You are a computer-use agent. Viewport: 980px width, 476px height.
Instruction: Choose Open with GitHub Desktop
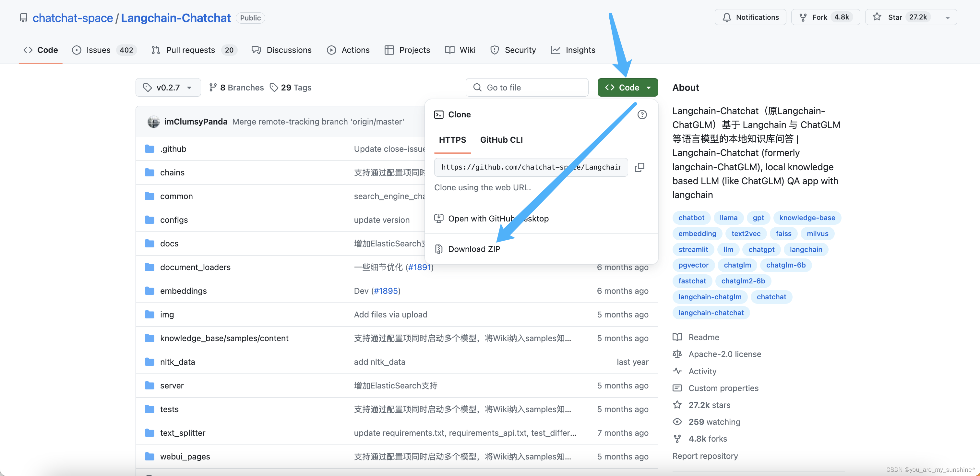click(541, 219)
